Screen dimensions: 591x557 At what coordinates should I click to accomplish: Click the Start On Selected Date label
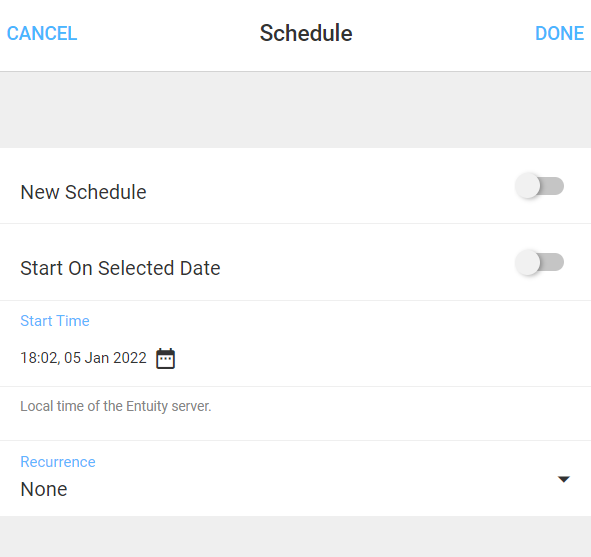120,268
